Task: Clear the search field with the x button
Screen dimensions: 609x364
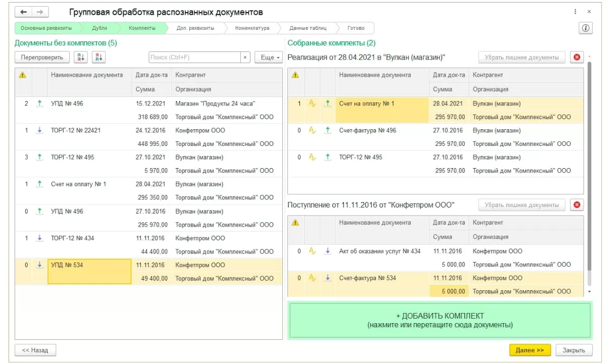Action: click(x=245, y=58)
